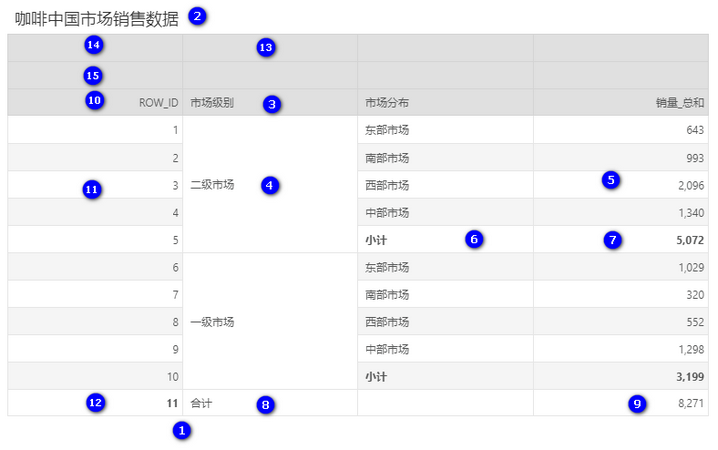Click the table title 咖啡中国市场销售数据
The image size is (718, 450).
(97, 19)
